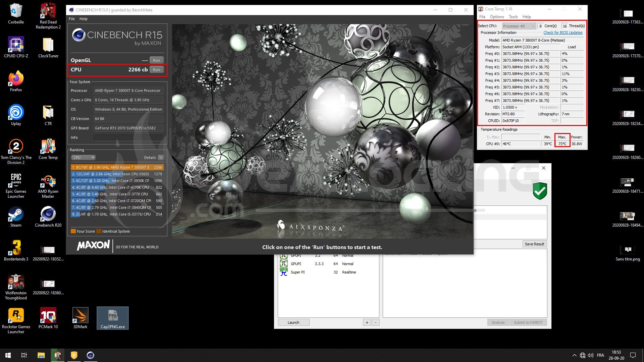
Task: Open ClockTuner folder icon
Action: click(48, 47)
